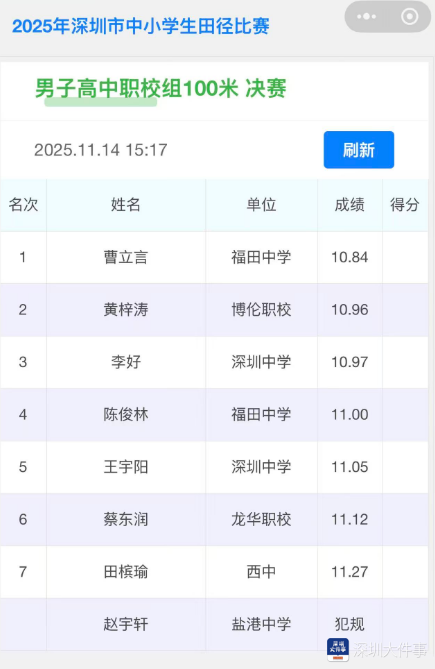This screenshot has width=435, height=669.
Task: Select athlete name 赵宇轩
Action: click(x=126, y=624)
